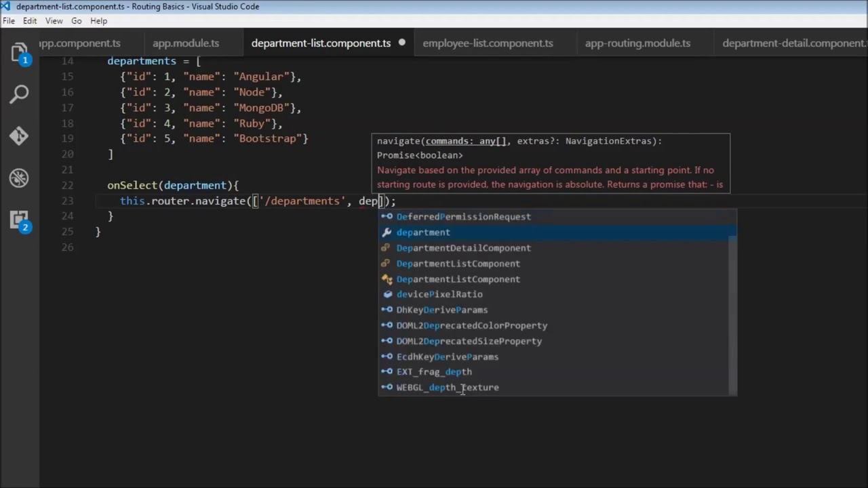Open the Source Control git view
Screen dimensions: 868x488
coord(19,136)
